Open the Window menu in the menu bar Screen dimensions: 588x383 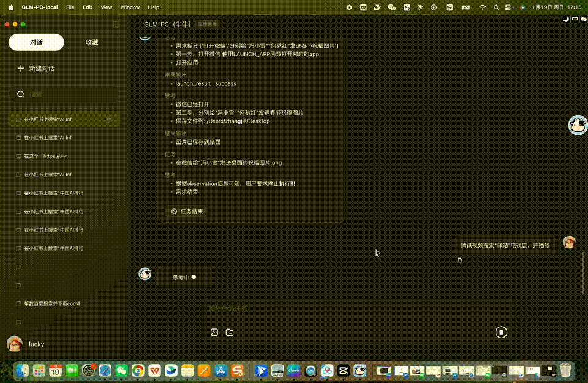130,7
